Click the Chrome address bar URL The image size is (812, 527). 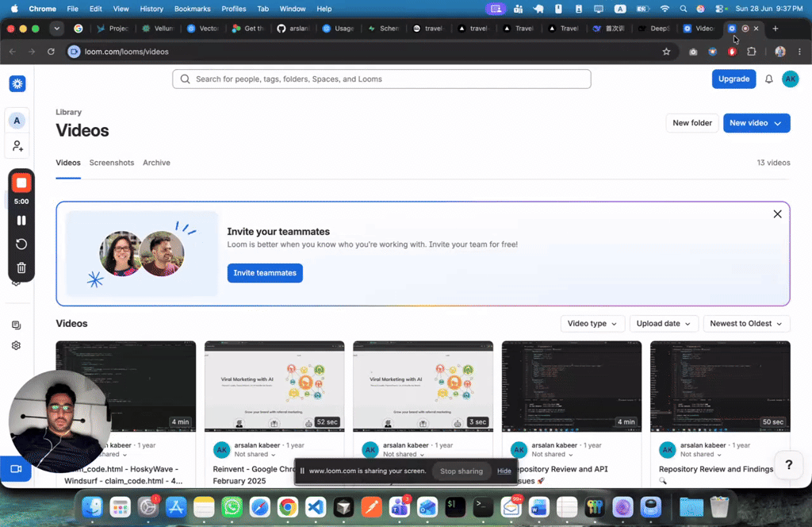[x=126, y=52]
